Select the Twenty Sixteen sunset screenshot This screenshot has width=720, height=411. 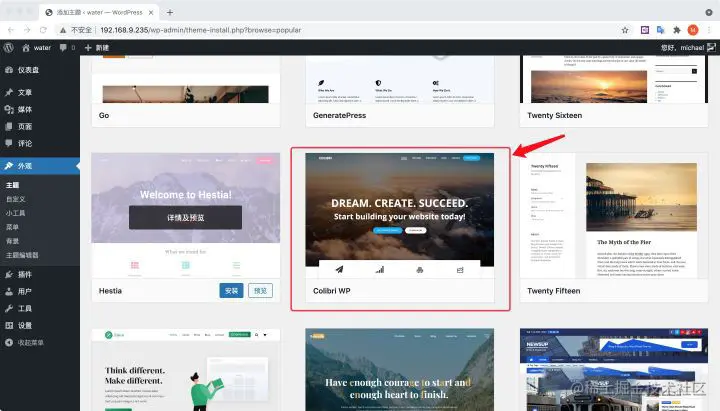click(613, 79)
